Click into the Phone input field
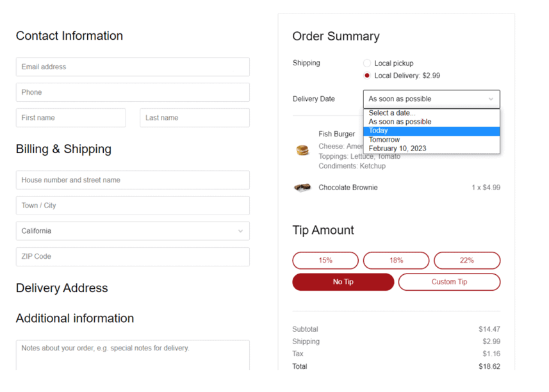Viewport: 549px width, 392px height. (x=133, y=92)
